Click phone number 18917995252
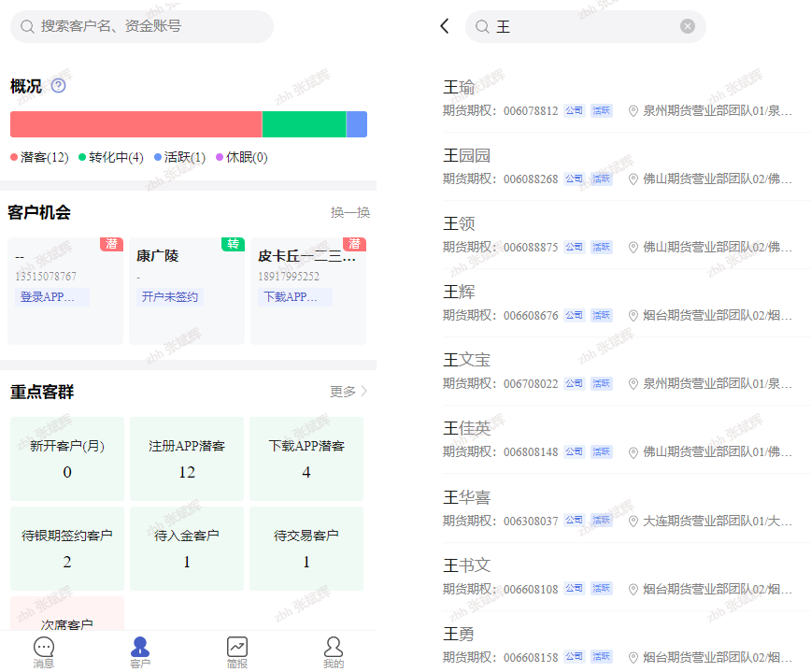Screen dimensions: 811x672 pos(289,277)
